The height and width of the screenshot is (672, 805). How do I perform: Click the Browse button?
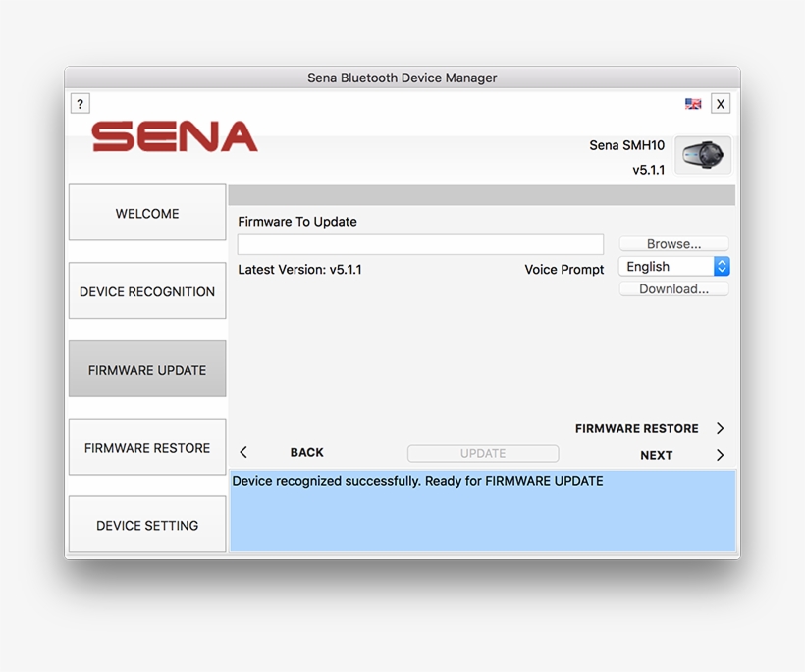(673, 243)
